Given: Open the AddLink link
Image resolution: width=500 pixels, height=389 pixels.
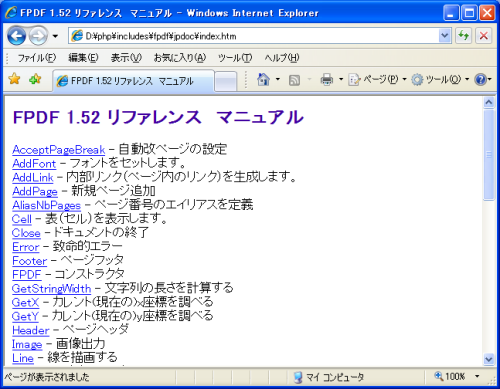Looking at the screenshot, I should (x=33, y=178).
